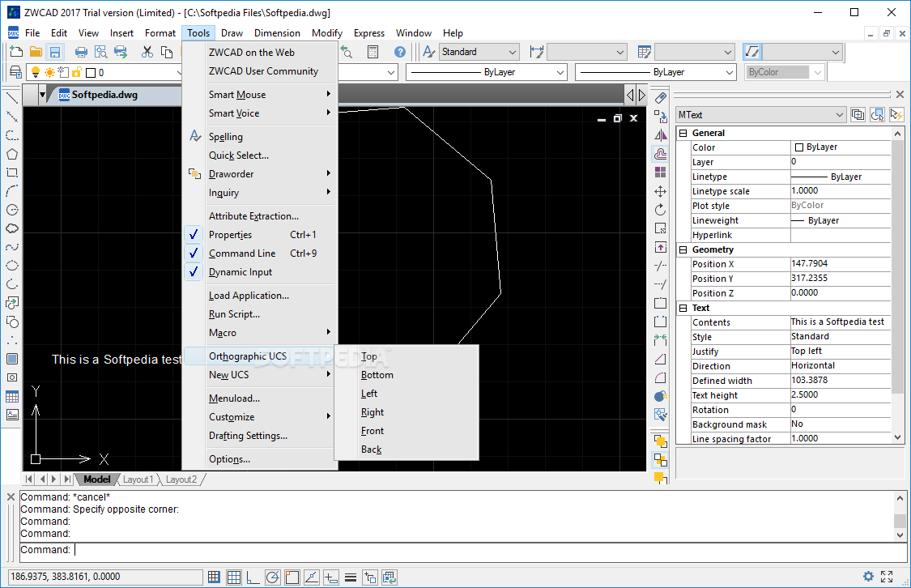Click the Copy icon in the toolbar
This screenshot has height=588, width=911.
pyautogui.click(x=167, y=52)
